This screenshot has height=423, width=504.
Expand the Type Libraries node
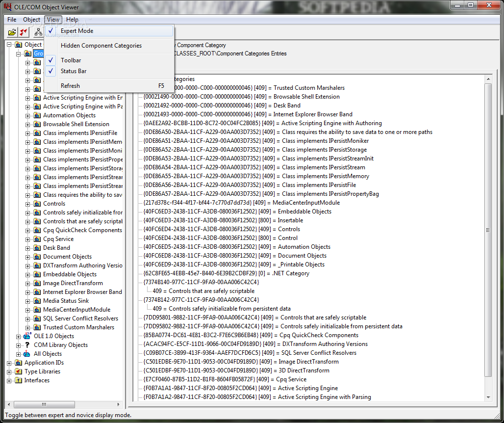9,372
